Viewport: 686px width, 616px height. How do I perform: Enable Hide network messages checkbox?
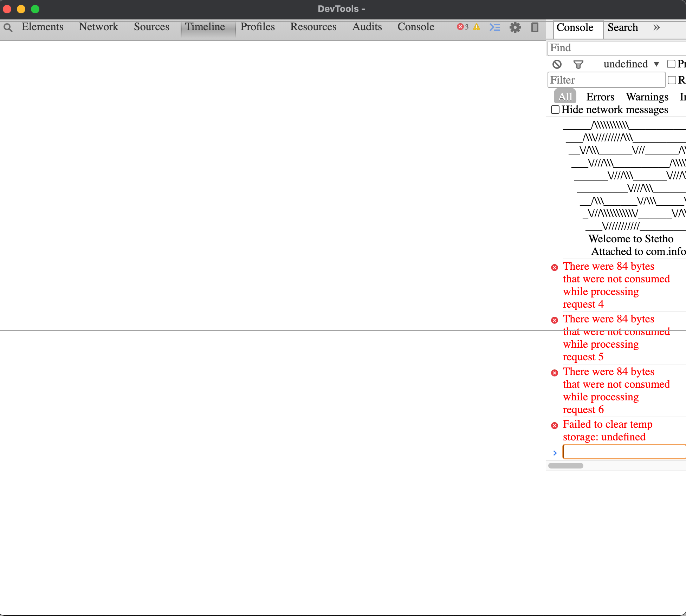[555, 110]
